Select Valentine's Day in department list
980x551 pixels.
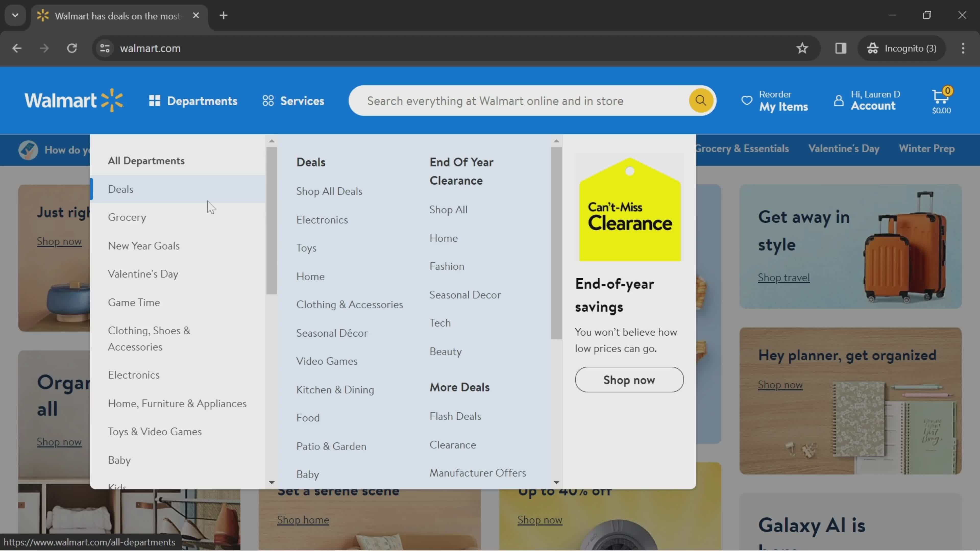click(x=143, y=274)
